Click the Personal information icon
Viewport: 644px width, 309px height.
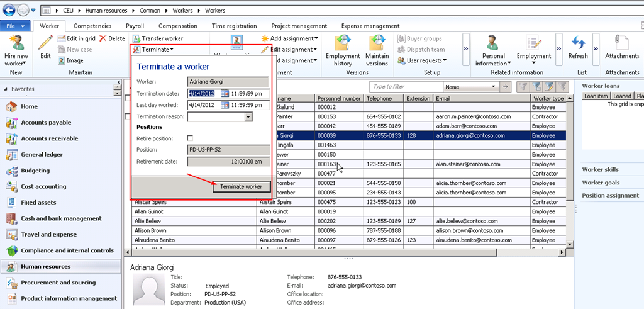tap(494, 43)
